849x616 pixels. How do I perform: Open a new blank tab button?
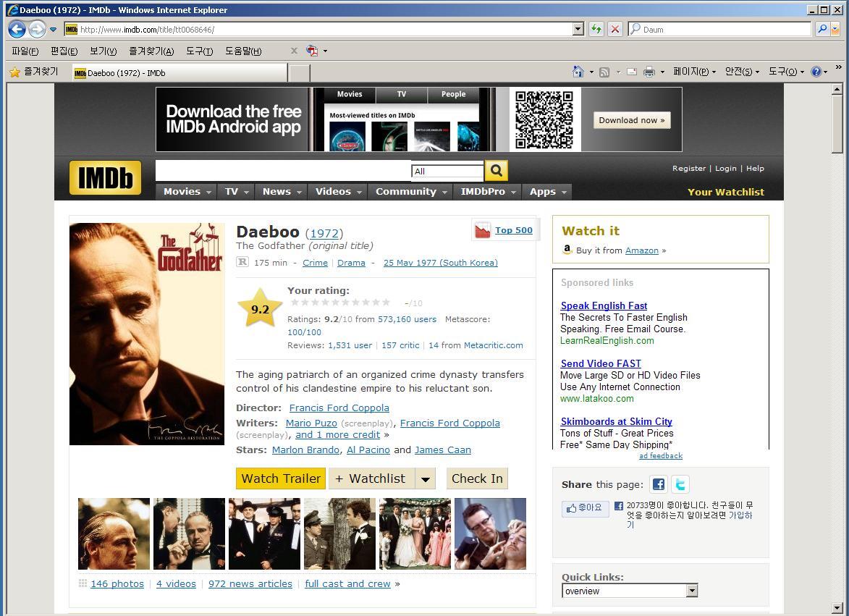coord(300,73)
